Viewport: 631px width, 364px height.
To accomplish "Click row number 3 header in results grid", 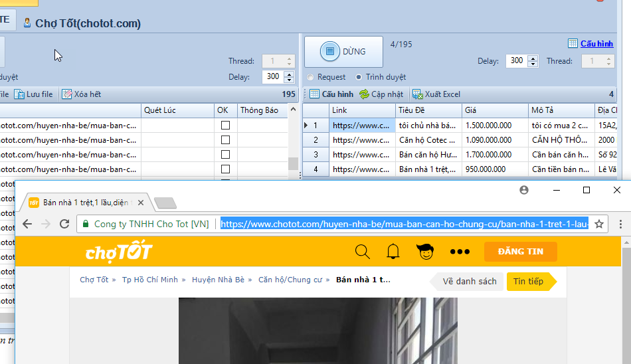I will [x=316, y=155].
